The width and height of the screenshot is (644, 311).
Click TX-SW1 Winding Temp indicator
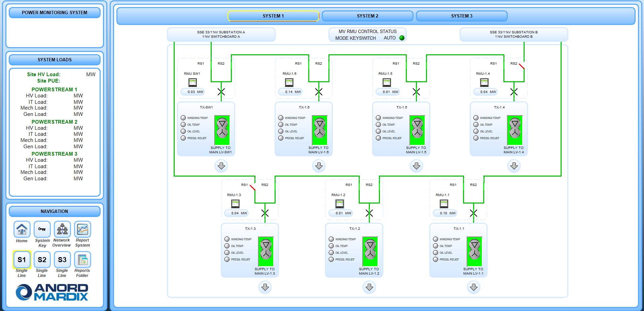(x=183, y=118)
